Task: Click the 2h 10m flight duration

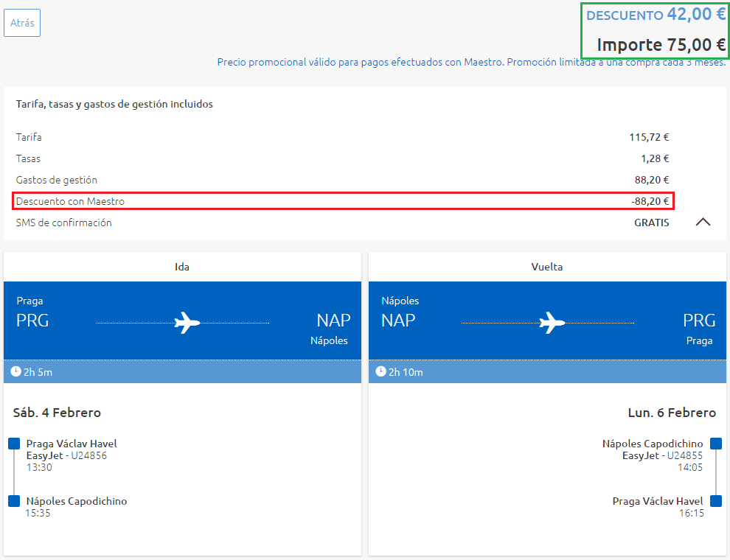Action: click(406, 372)
